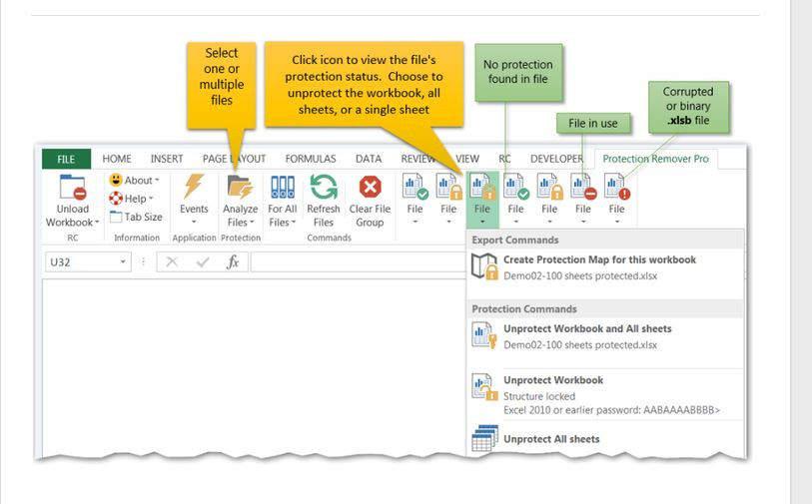Open the Name Box dropdown arrow

click(x=124, y=262)
